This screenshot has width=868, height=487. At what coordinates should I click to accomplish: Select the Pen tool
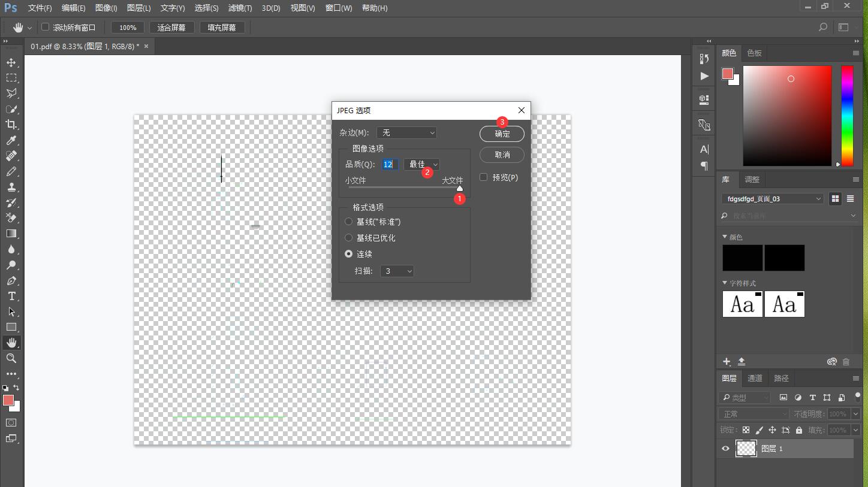point(11,280)
